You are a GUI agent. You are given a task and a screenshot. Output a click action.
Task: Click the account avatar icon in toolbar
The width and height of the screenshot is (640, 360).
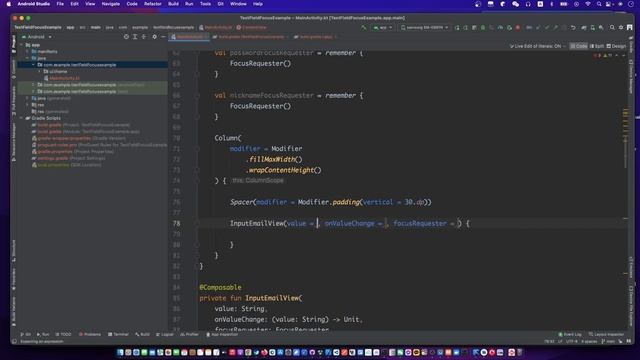[630, 27]
